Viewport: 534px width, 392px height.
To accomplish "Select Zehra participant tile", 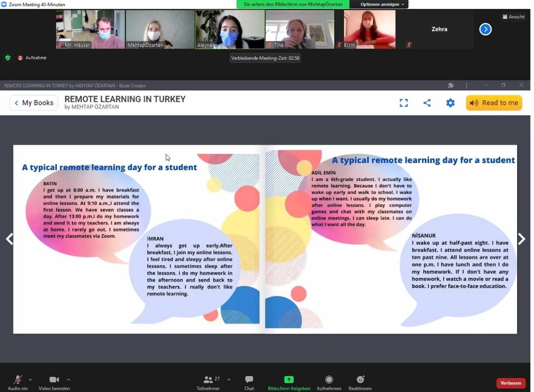I will pyautogui.click(x=439, y=29).
